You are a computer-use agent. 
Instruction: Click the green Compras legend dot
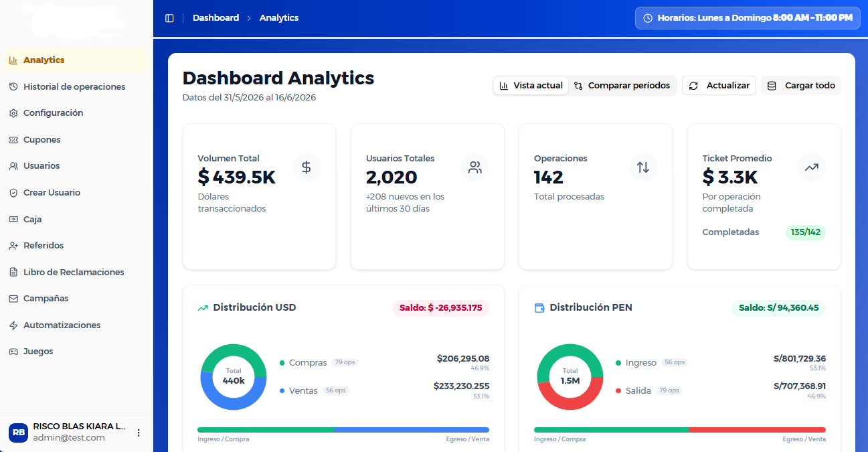pos(282,363)
